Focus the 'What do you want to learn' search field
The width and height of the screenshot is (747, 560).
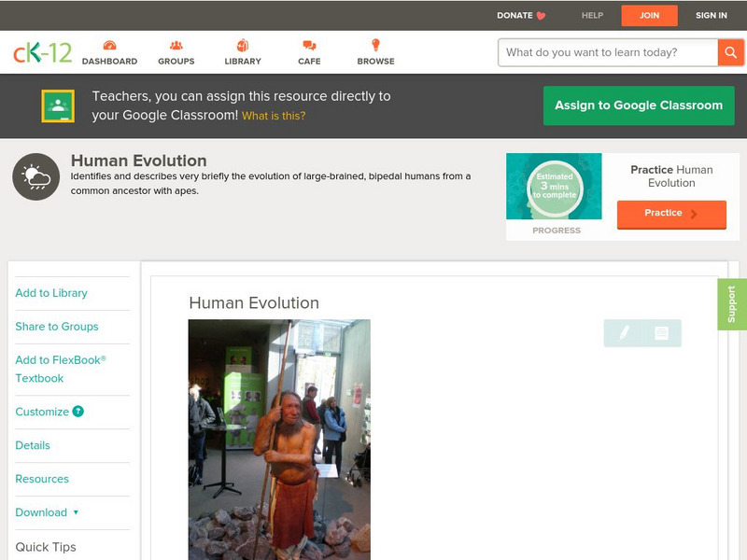pyautogui.click(x=608, y=52)
